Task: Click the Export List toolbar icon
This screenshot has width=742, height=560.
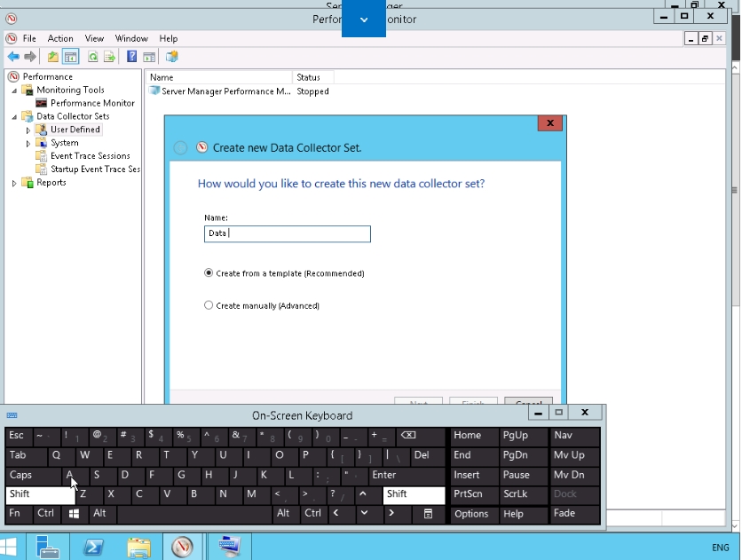Action: point(110,57)
